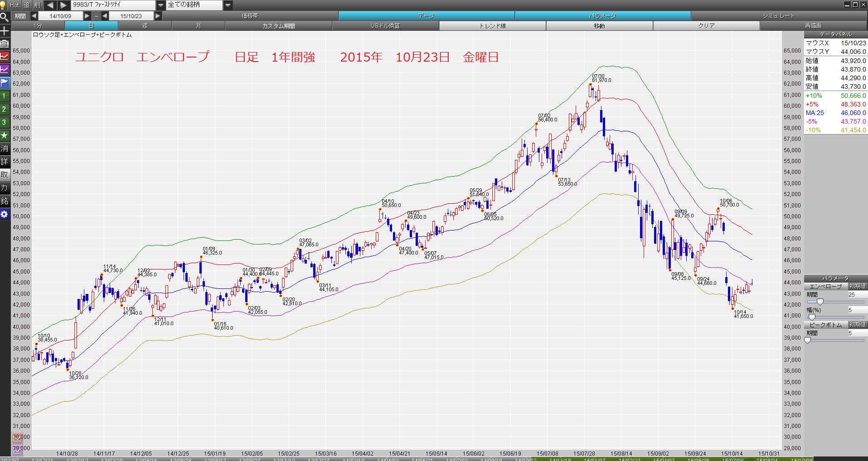Click the クリア button
Image resolution: width=868 pixels, height=461 pixels.
click(x=707, y=26)
